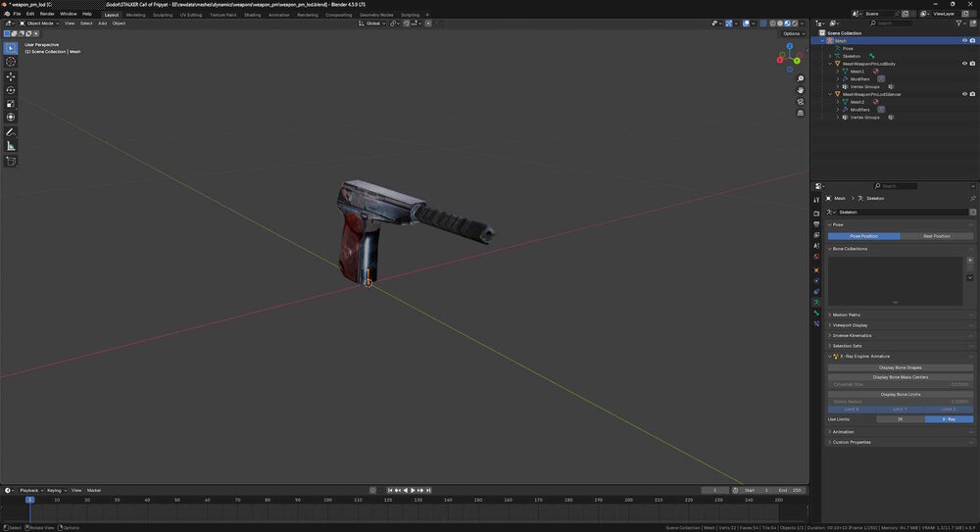Activate the Scale tool
Viewport: 980px width, 532px height.
(x=11, y=104)
